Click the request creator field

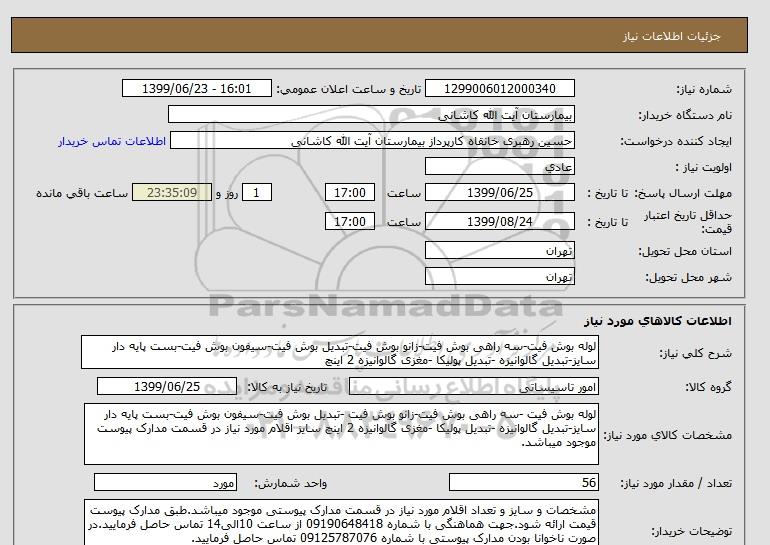(x=372, y=140)
